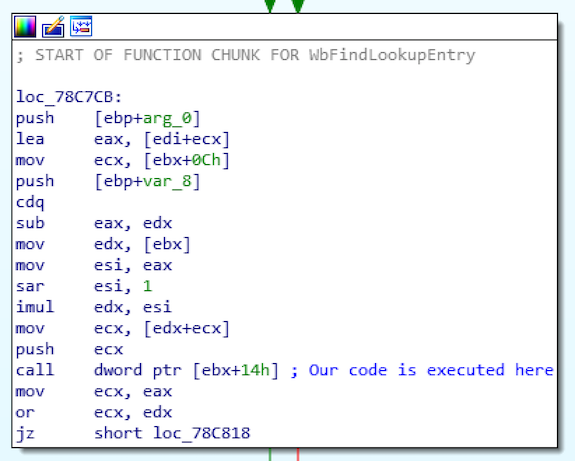Image resolution: width=575 pixels, height=461 pixels.
Task: Click the WbFindLookupEntry function name
Action: click(392, 55)
